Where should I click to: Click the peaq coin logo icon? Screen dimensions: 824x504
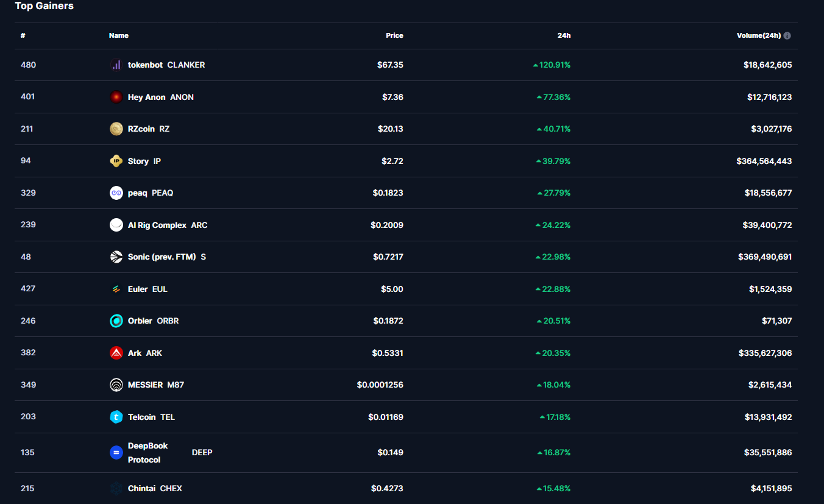[116, 193]
